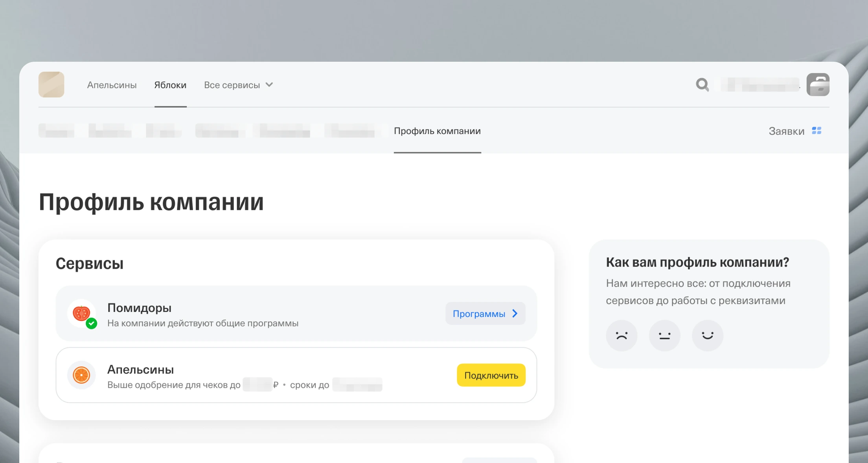Viewport: 868px width, 463px height.
Task: Rate with the sad face
Action: pyautogui.click(x=622, y=336)
